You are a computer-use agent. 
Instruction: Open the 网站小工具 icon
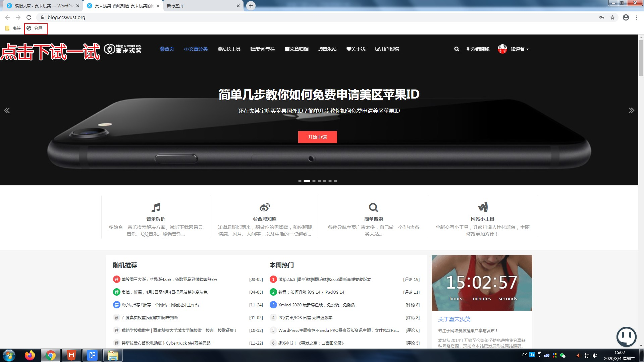click(482, 207)
